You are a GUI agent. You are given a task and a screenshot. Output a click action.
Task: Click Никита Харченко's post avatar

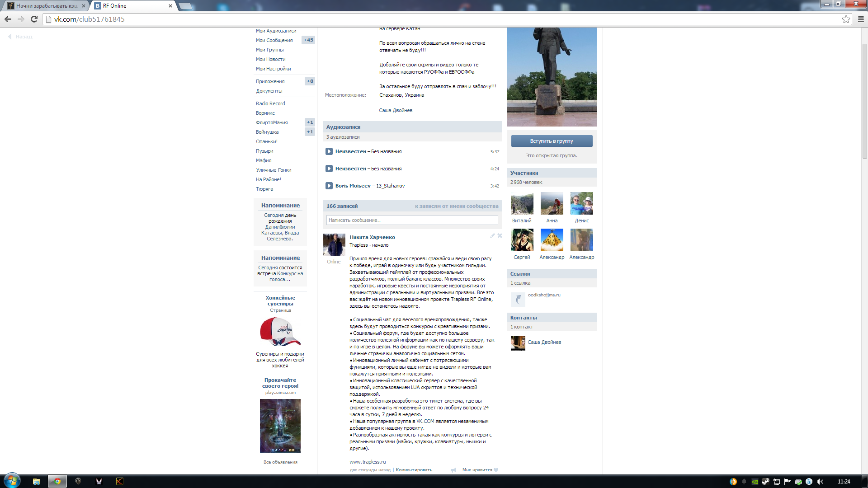(x=334, y=245)
